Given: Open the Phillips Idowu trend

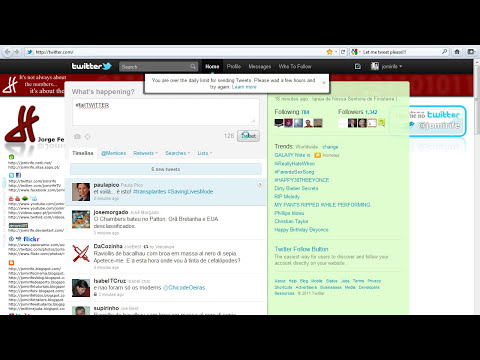Looking at the screenshot, I should pyautogui.click(x=289, y=213).
